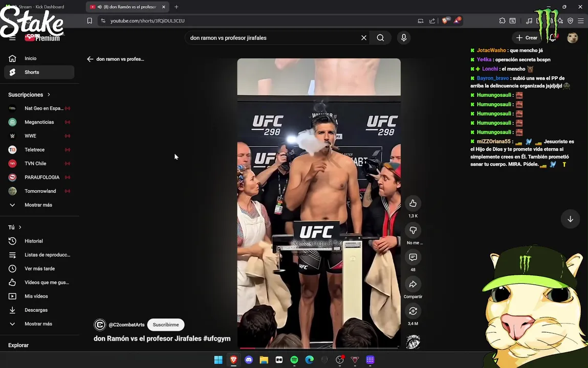Click the browser address bar URL
Screen dimensions: 588x368
point(147,21)
